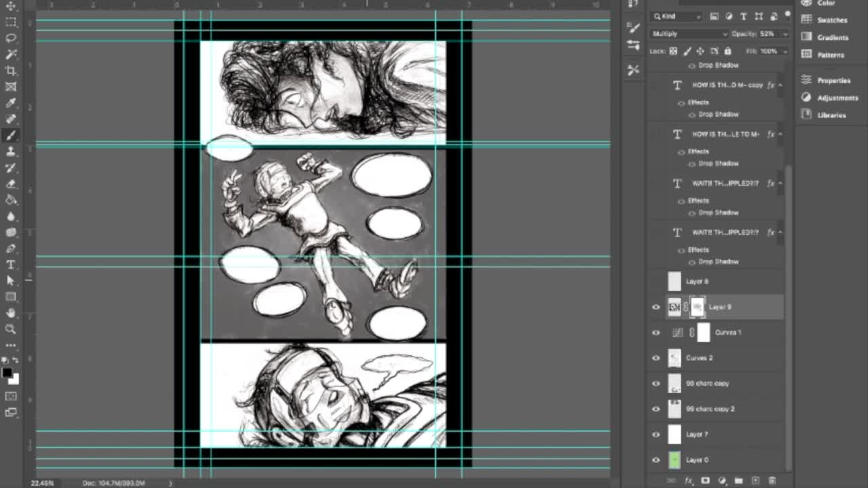The width and height of the screenshot is (868, 488).
Task: Select the Horizontal Type tool
Action: click(x=11, y=265)
